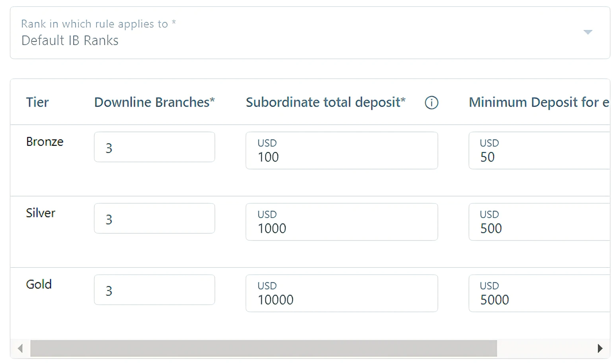Click the Tier column header
Viewport: 614px width, 364px height.
click(37, 102)
